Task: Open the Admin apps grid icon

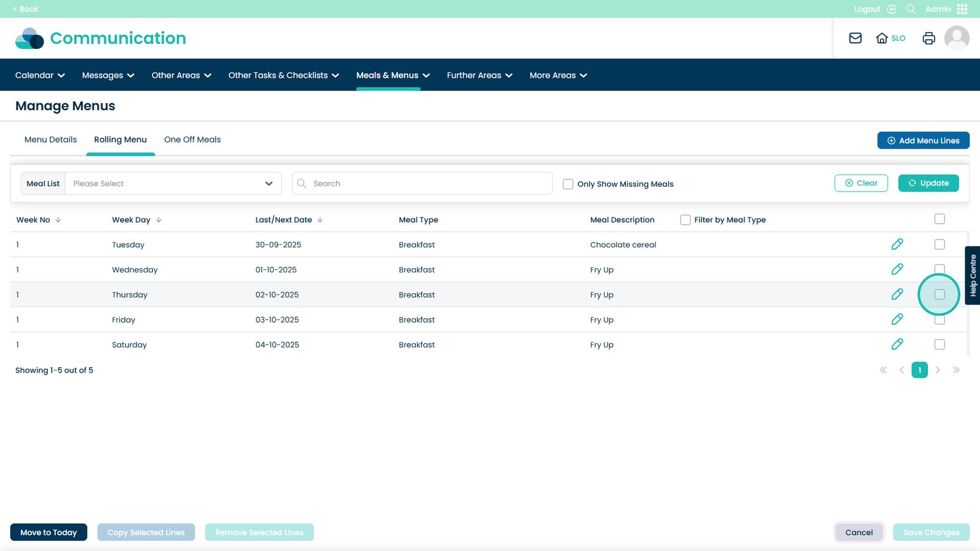Action: click(x=962, y=9)
